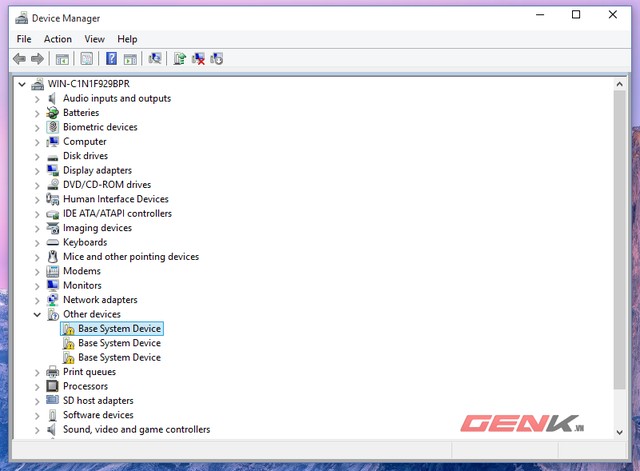640x471 pixels.
Task: Select Sound, video and game controllers
Action: [x=136, y=429]
